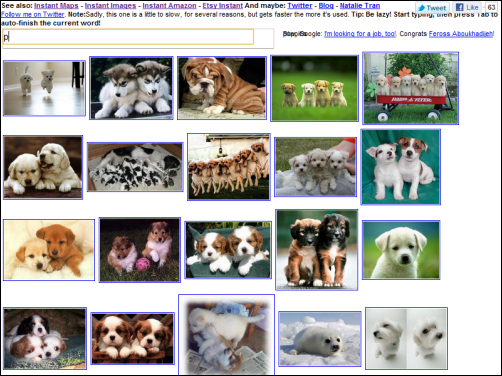Open thumbnail of two husky puppies
502x376 pixels.
tap(131, 88)
